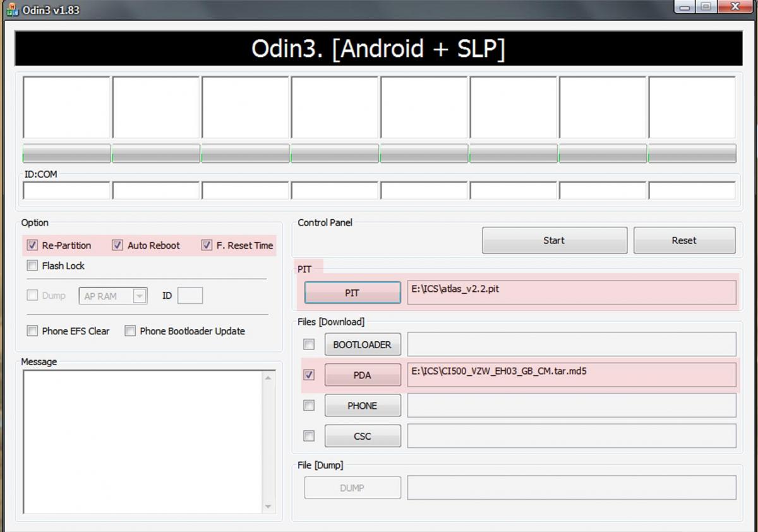Open the PIT file browser button
This screenshot has width=758, height=532.
(352, 293)
